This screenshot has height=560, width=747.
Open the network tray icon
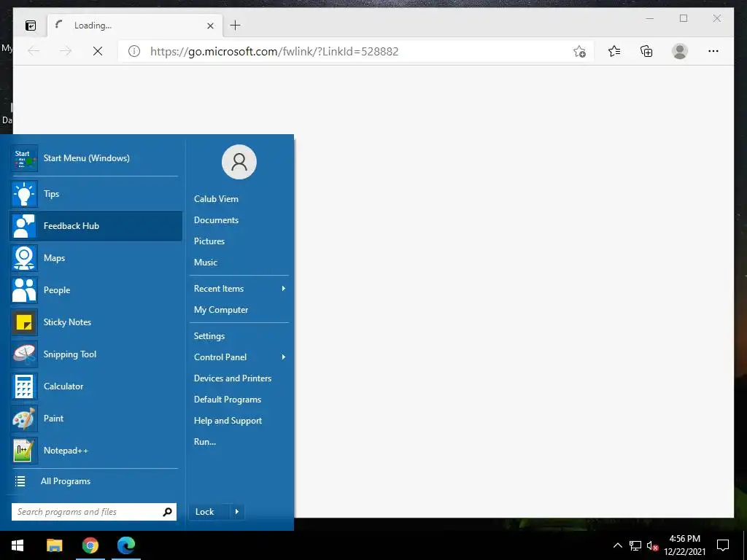(x=635, y=545)
